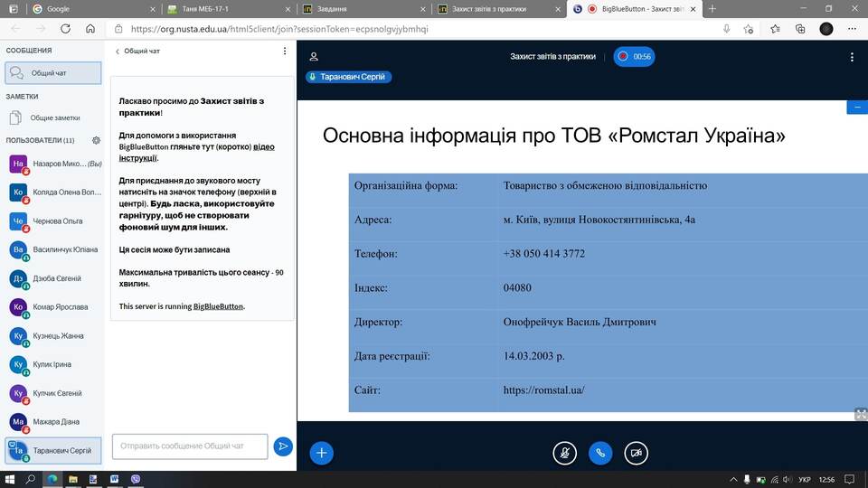Switch to the Google browser tab

tap(93, 9)
